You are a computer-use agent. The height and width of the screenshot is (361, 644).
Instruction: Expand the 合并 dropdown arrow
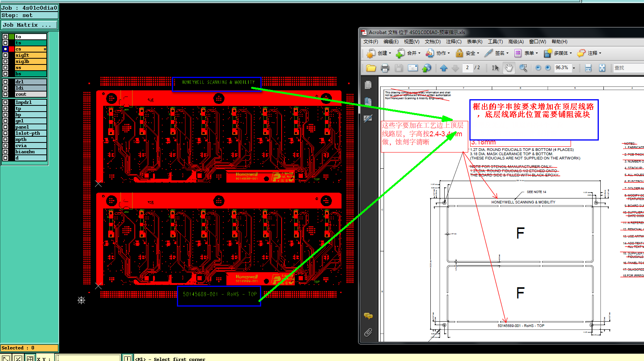[x=419, y=53]
